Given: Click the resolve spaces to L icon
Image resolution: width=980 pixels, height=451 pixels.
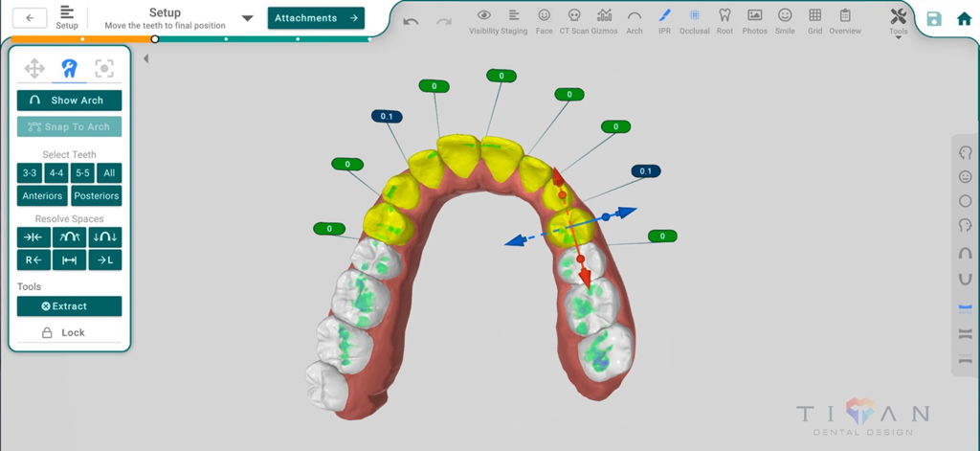Looking at the screenshot, I should pos(105,259).
